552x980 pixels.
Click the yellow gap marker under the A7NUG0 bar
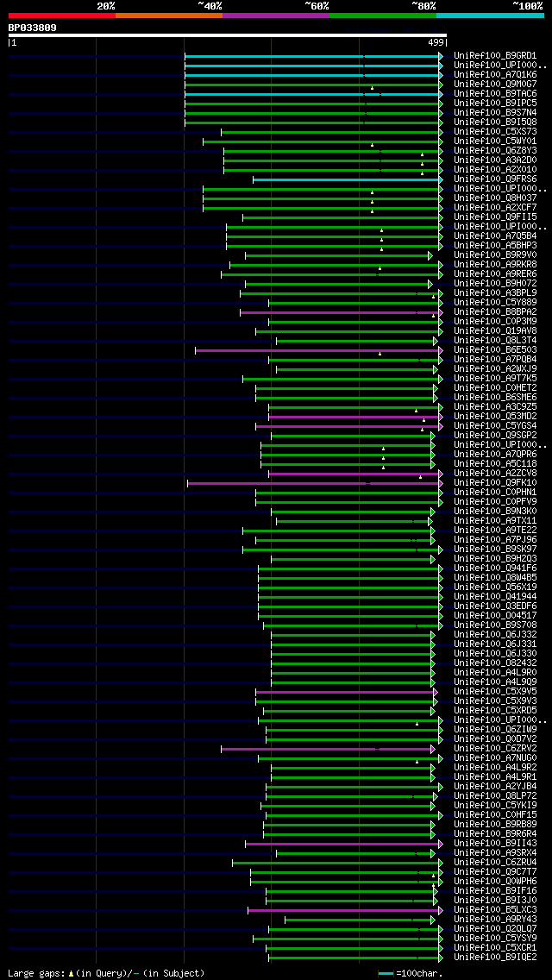417,762
